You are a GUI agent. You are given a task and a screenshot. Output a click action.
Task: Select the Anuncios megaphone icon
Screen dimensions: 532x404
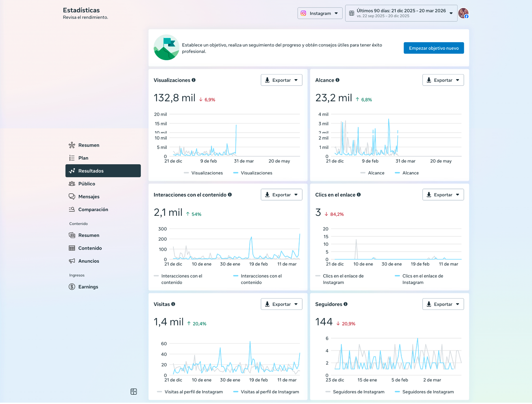(x=72, y=261)
